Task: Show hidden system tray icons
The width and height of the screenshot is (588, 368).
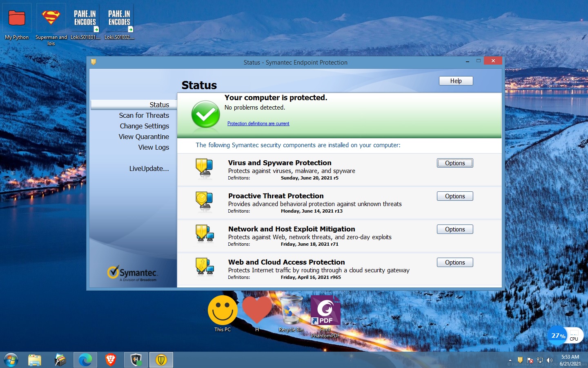Action: click(x=510, y=360)
